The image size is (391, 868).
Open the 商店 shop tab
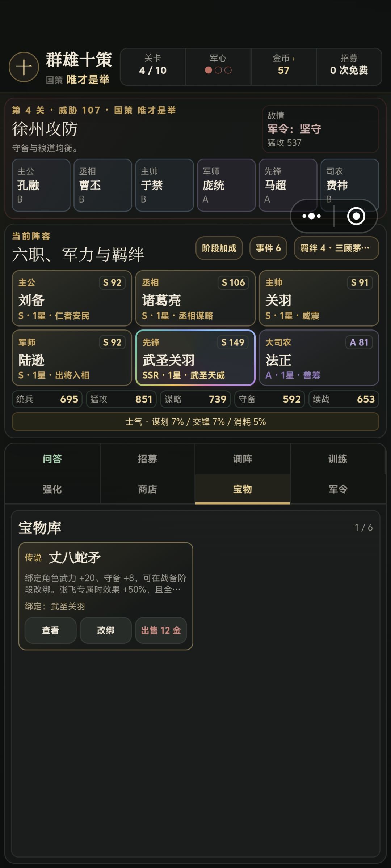point(147,489)
